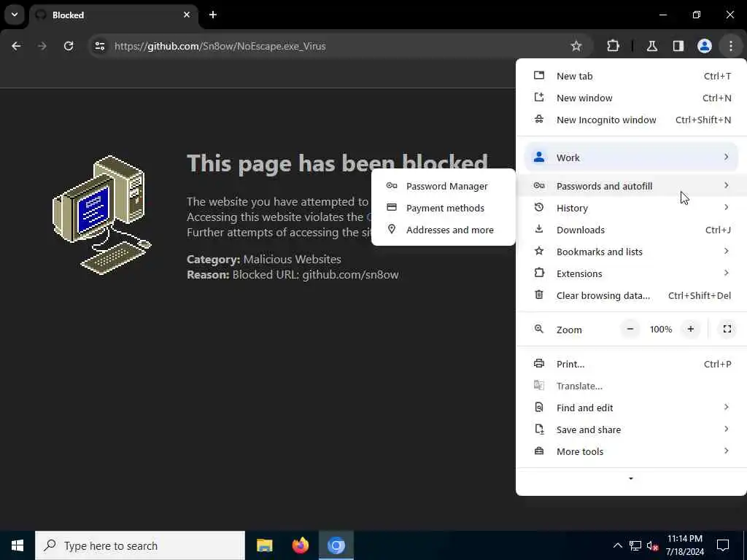
Task: Click the back navigation arrow
Action: (x=16, y=46)
